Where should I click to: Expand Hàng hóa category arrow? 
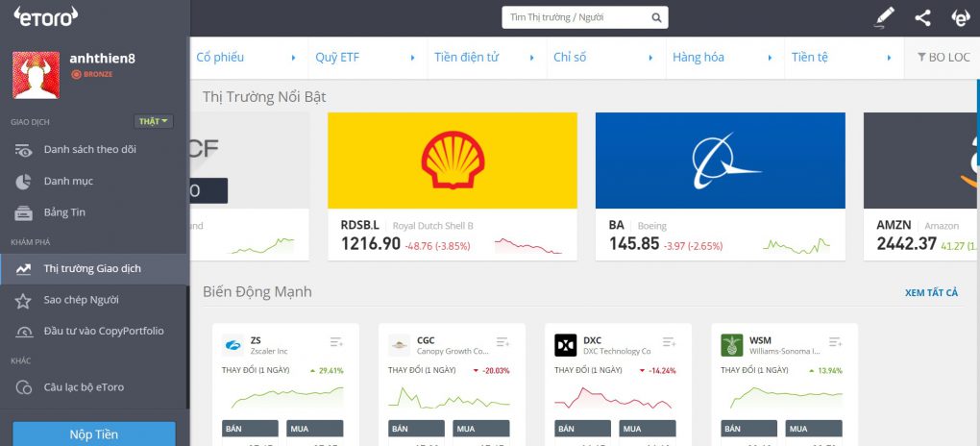pos(770,58)
